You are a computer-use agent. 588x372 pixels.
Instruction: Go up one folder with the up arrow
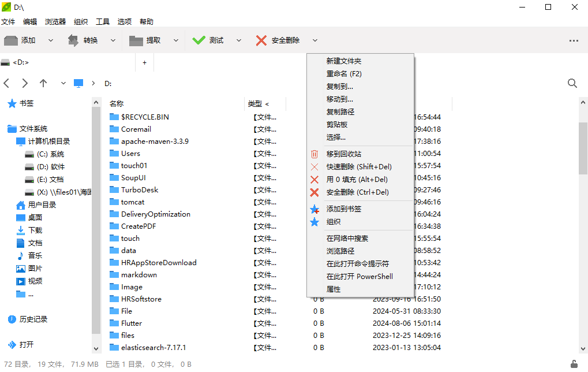point(43,83)
